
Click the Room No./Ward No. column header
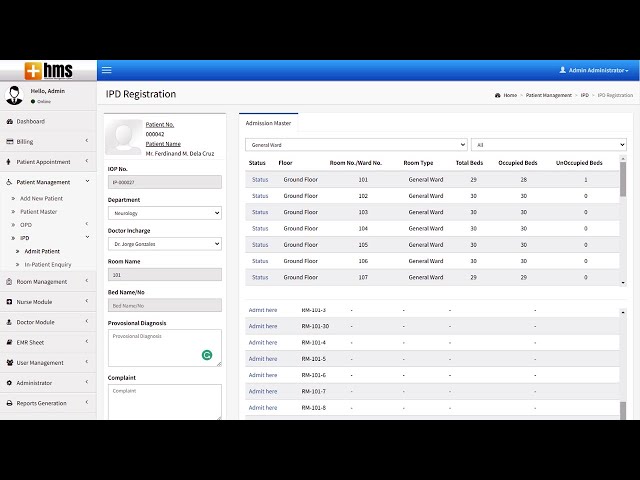pos(356,163)
